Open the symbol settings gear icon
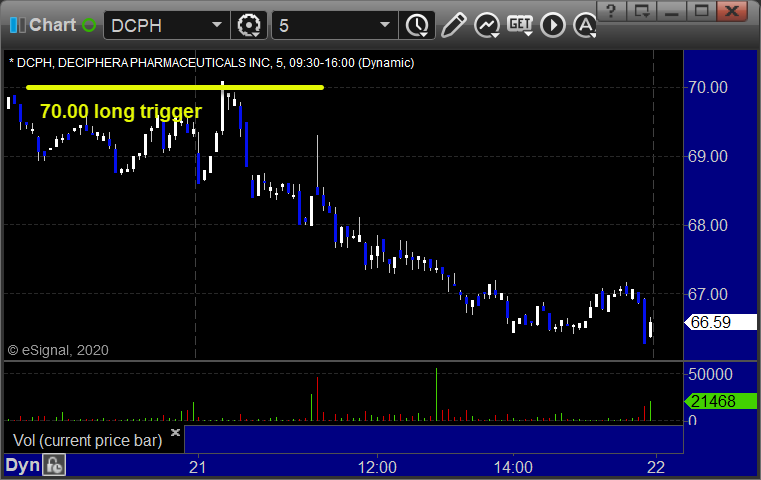Viewport: 761px width, 480px height. click(x=249, y=25)
